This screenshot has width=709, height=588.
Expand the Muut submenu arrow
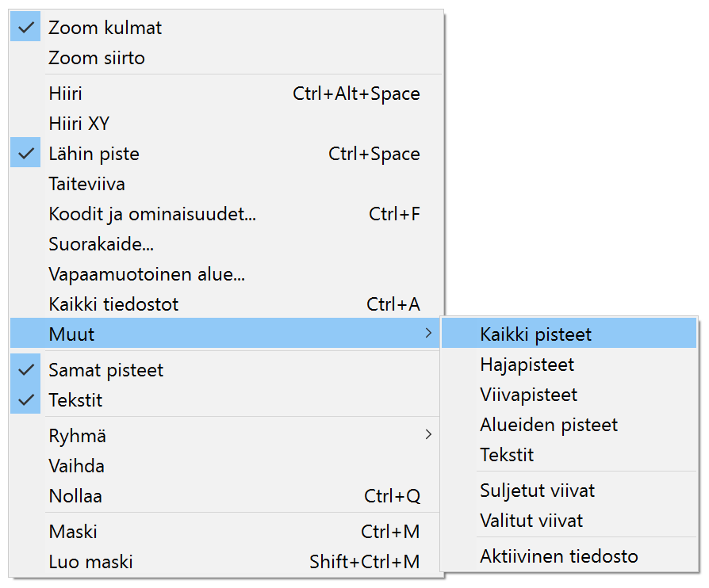pos(428,334)
